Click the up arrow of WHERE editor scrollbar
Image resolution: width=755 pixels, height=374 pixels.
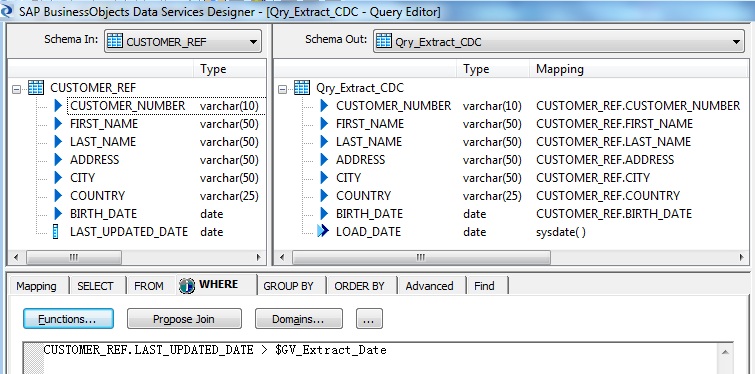pos(726,353)
